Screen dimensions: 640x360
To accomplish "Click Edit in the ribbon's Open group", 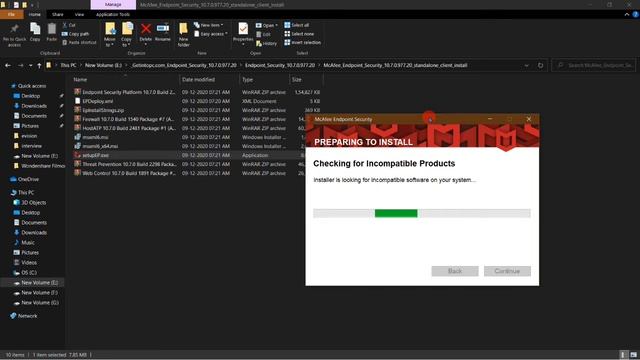I will tap(264, 34).
